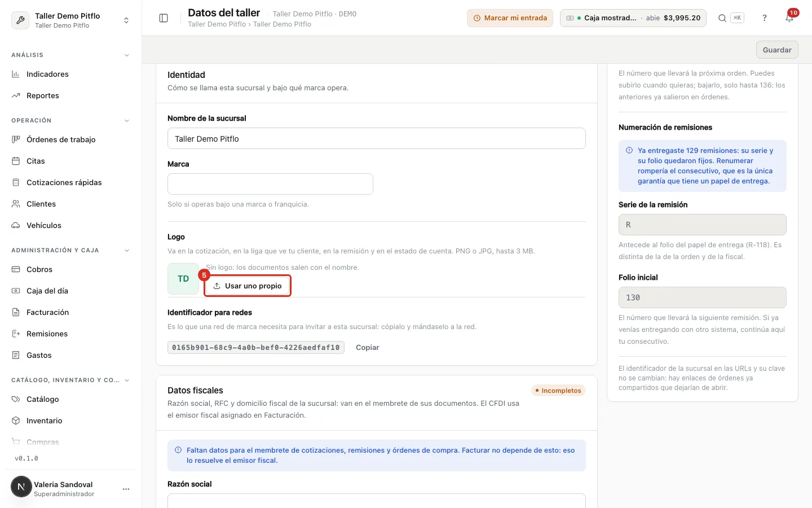Viewport: 812px width, 508px height.
Task: Navigate to Facturación
Action: (x=47, y=312)
